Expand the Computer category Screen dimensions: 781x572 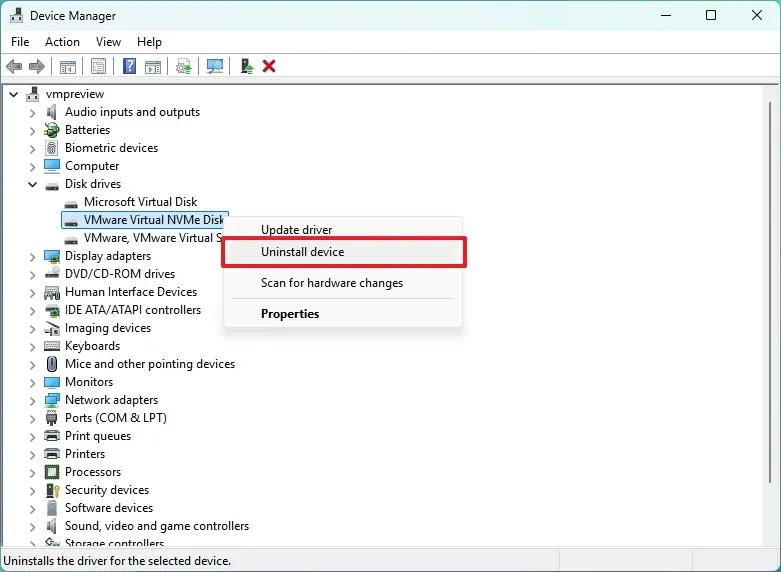[32, 166]
